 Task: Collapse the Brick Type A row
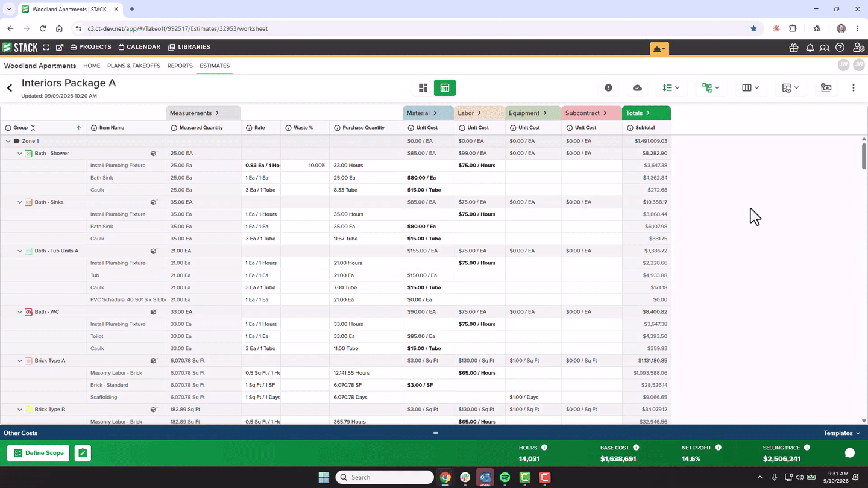[x=20, y=361]
